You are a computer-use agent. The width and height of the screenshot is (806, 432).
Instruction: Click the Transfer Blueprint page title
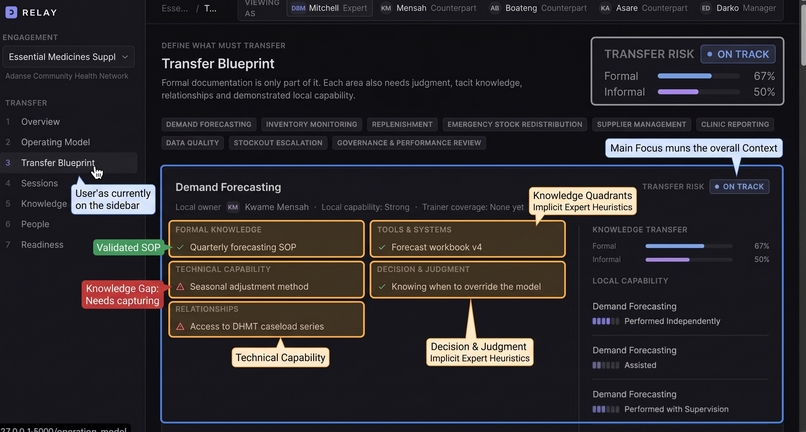click(218, 64)
